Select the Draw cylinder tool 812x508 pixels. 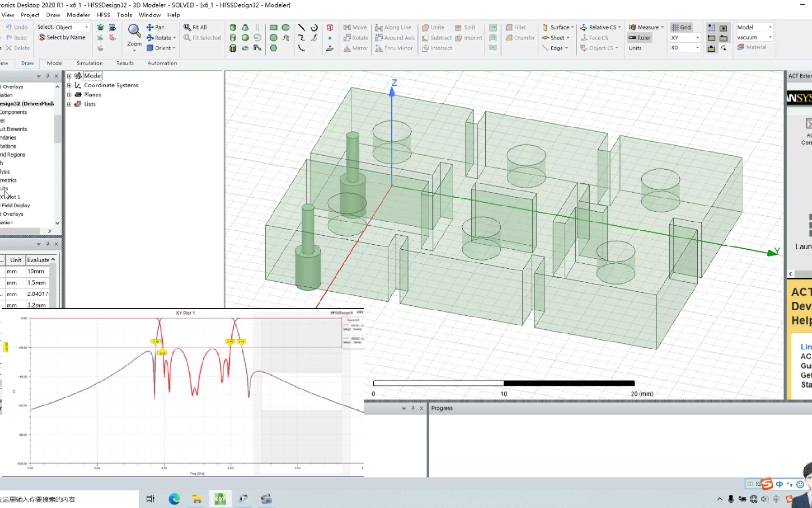[x=233, y=38]
